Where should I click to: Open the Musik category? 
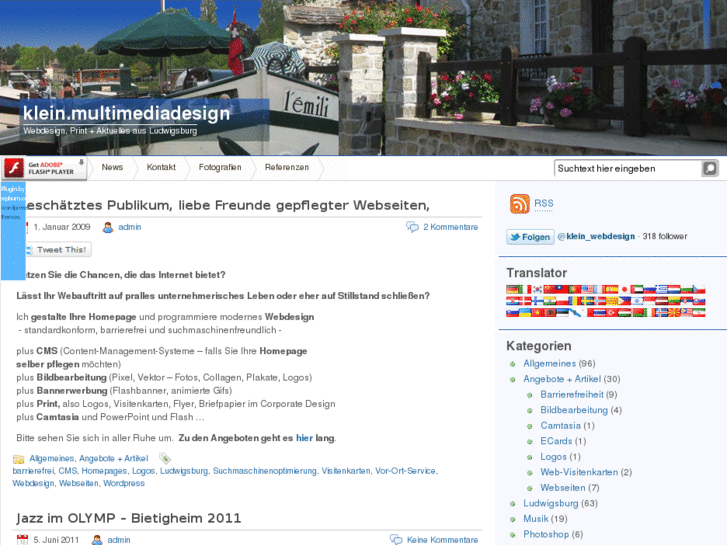[536, 519]
